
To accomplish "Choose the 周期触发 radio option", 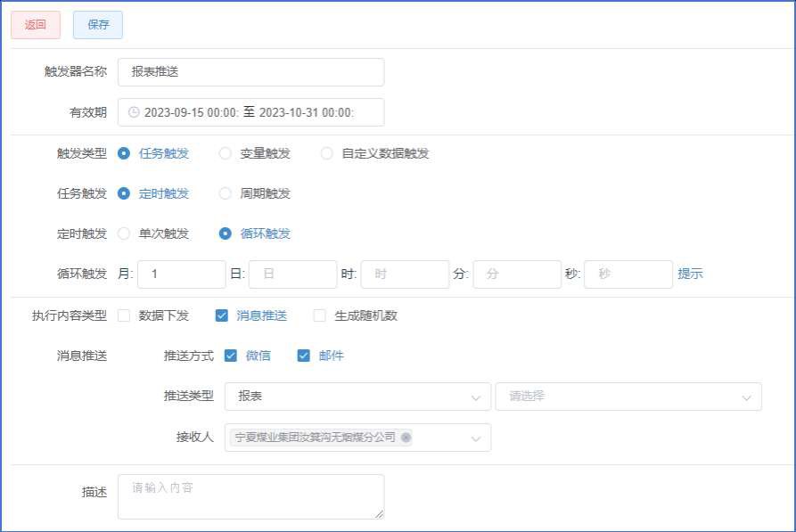I will coord(225,193).
